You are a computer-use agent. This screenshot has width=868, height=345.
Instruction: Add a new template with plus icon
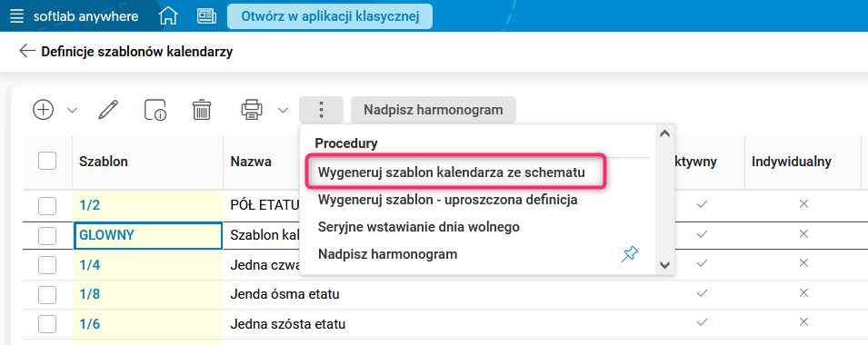point(44,110)
